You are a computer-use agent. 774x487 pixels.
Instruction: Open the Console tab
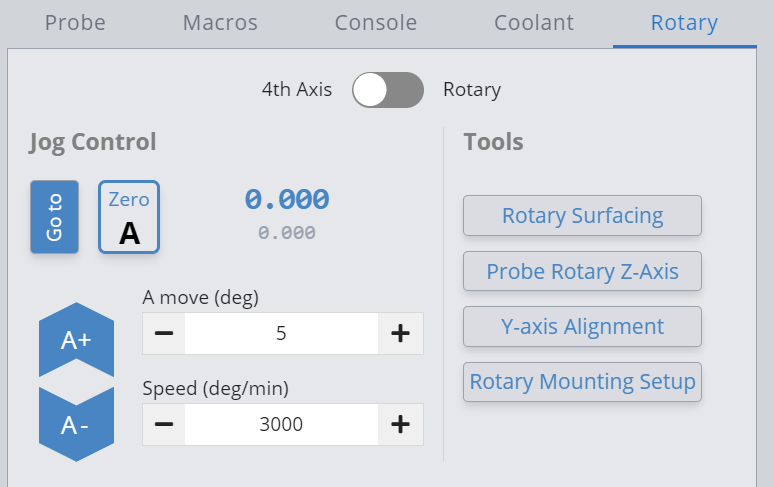tap(376, 23)
